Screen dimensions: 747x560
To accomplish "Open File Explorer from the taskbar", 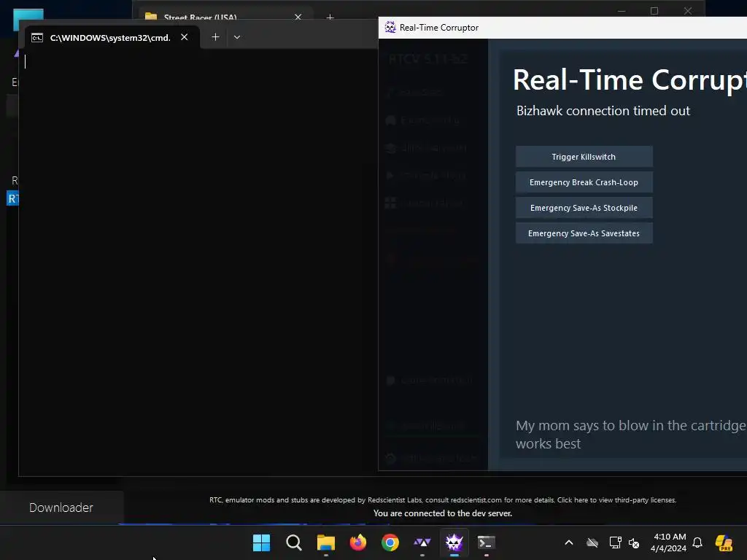I will pyautogui.click(x=326, y=542).
